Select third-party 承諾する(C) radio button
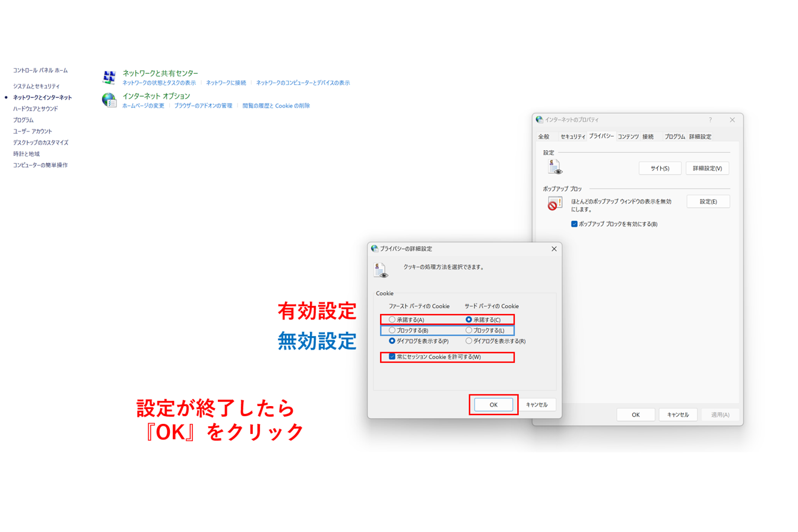Screen dimensions: 798x532 click(x=469, y=320)
